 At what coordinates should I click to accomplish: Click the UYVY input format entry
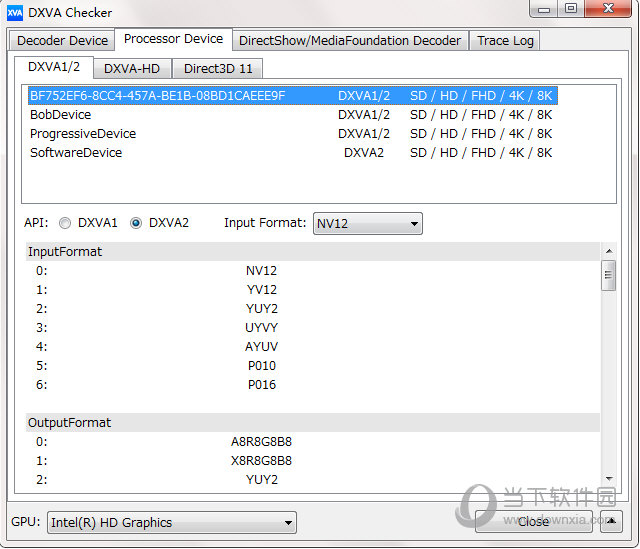[x=261, y=327]
